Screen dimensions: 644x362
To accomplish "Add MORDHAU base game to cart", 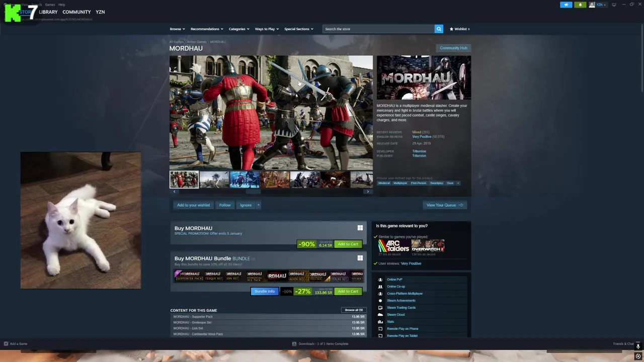I will tap(348, 244).
